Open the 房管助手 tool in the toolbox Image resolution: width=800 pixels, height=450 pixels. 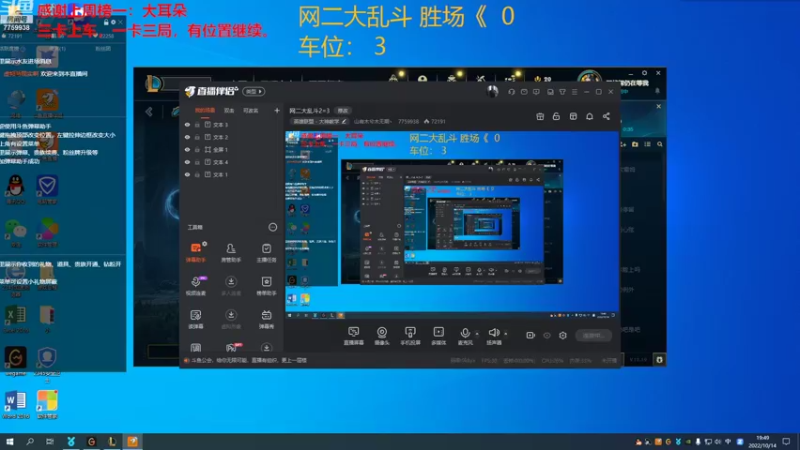click(231, 252)
